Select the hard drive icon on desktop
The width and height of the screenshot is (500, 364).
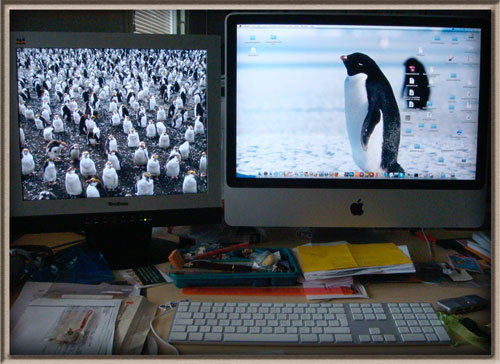tap(471, 36)
